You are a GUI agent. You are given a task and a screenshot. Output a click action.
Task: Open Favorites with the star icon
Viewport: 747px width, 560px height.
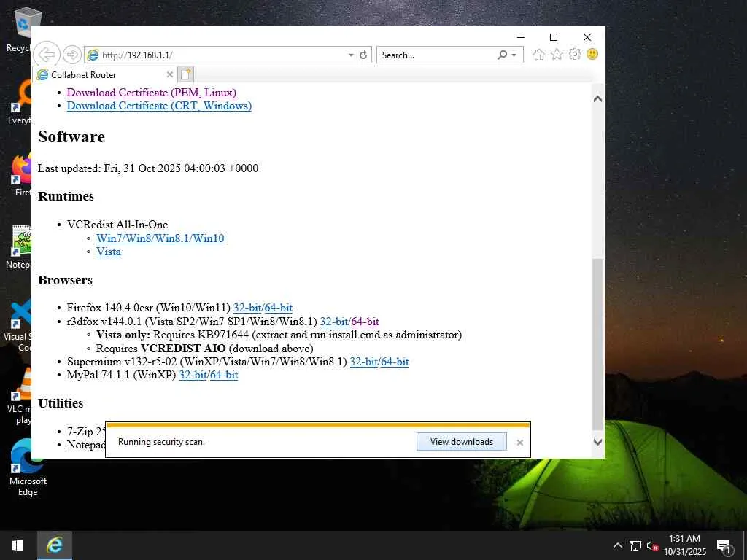coord(557,55)
